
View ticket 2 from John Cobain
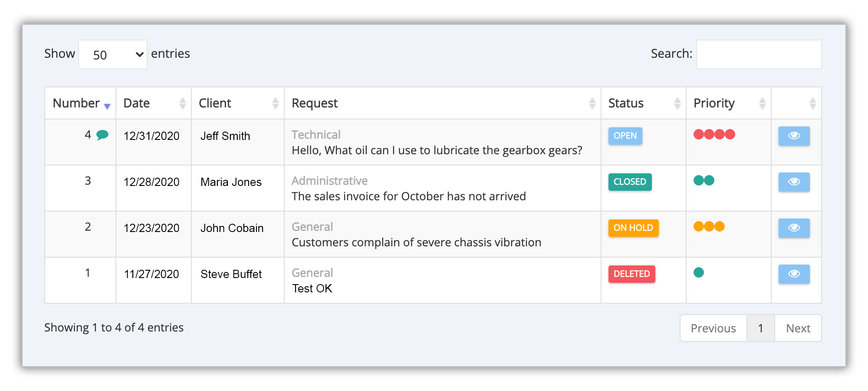point(794,228)
